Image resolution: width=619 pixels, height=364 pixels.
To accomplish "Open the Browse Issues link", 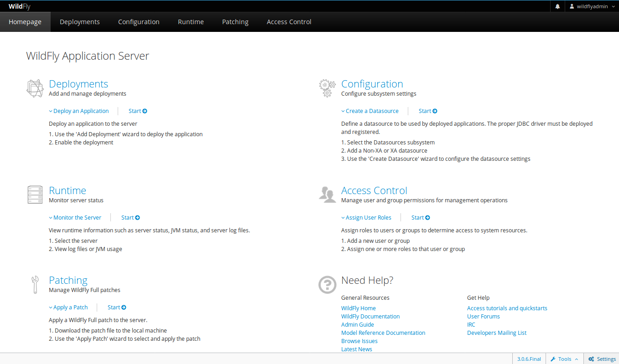I will click(359, 341).
